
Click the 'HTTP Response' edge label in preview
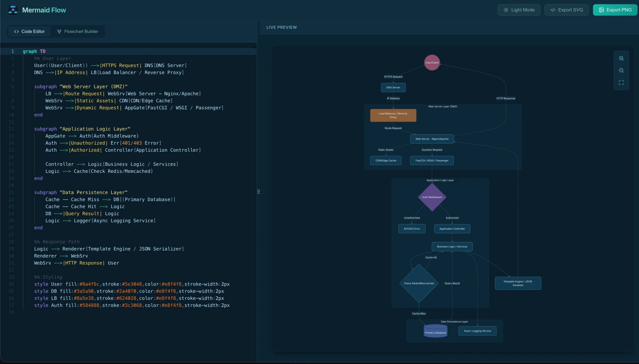tap(506, 98)
